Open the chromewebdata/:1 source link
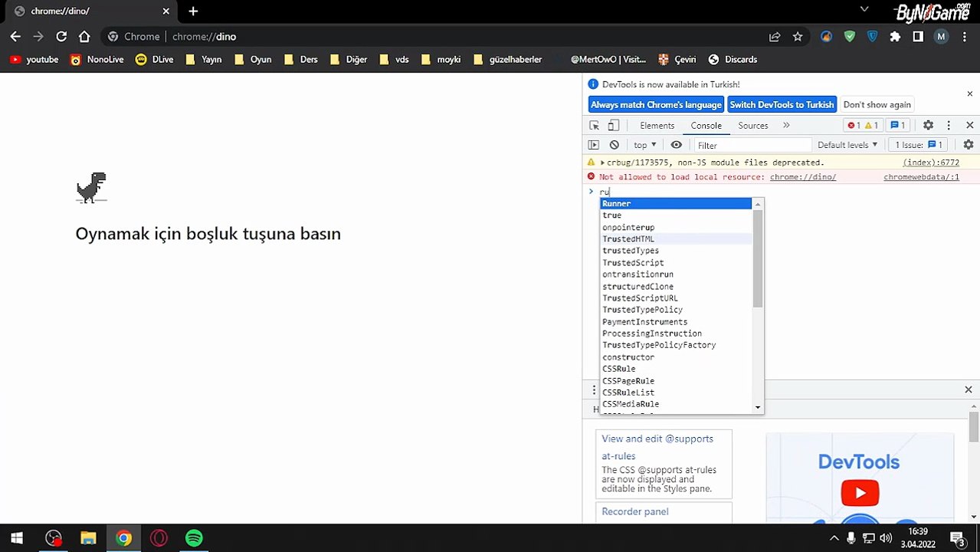The image size is (980, 552). pyautogui.click(x=921, y=177)
